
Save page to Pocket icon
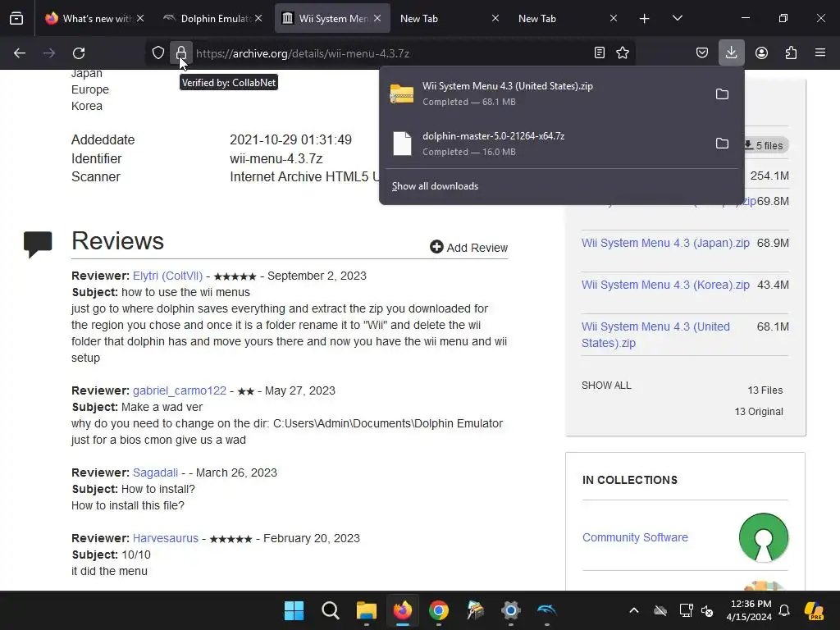click(x=702, y=52)
